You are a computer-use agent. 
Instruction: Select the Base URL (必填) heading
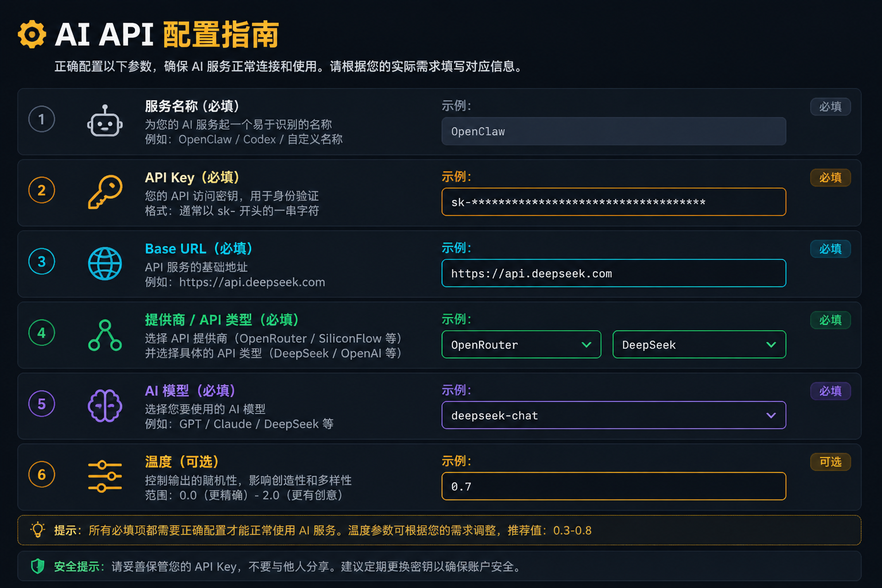pyautogui.click(x=199, y=249)
